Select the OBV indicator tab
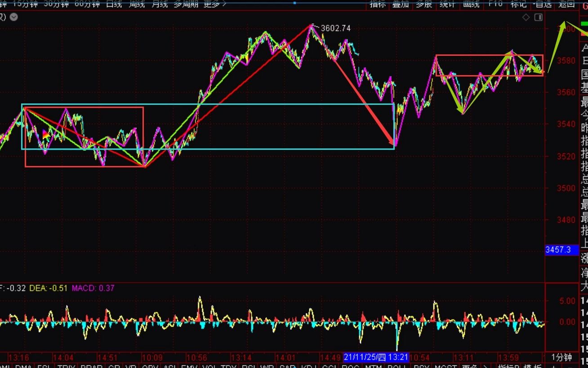588x368 pixels. click(151, 366)
